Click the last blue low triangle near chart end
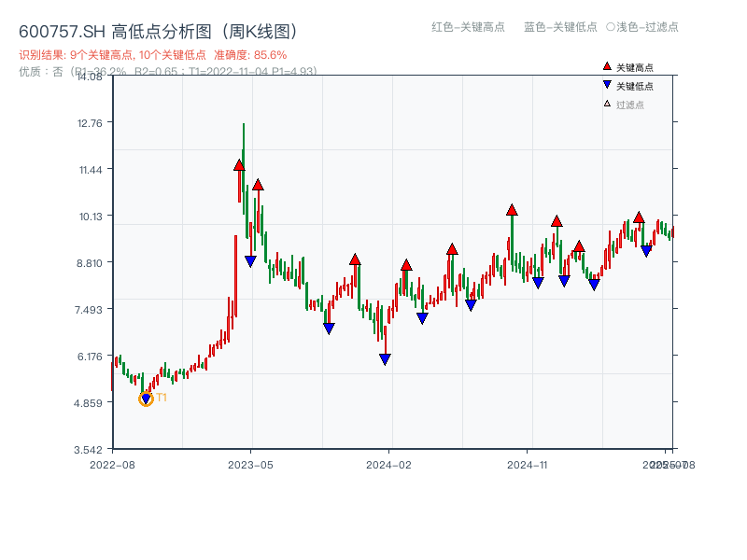747x560 pixels. pos(646,250)
